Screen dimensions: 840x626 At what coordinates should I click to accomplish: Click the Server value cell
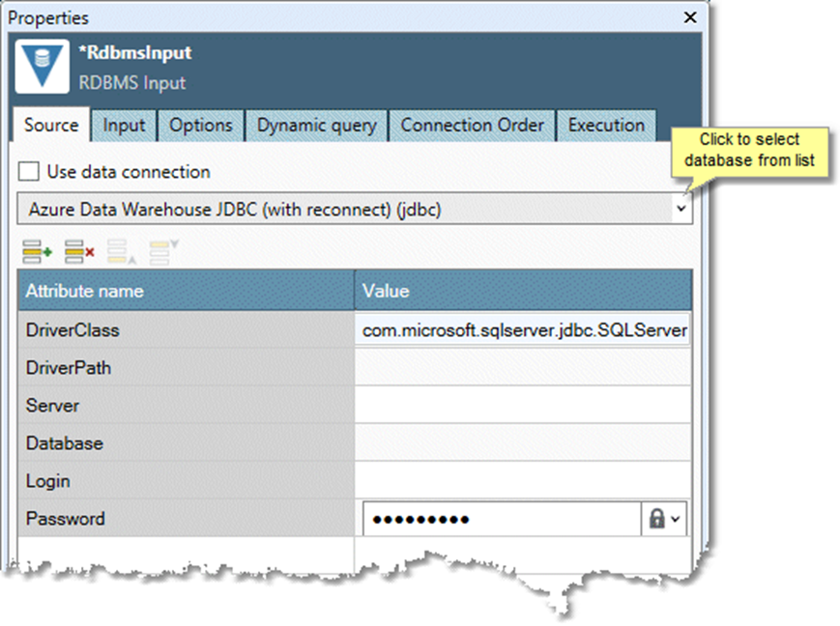(523, 406)
